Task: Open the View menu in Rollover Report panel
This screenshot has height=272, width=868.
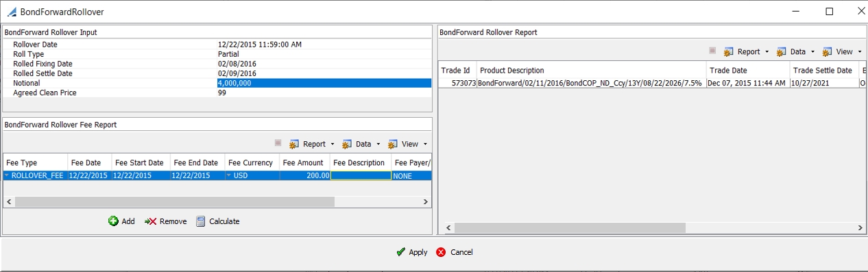Action: (x=844, y=51)
